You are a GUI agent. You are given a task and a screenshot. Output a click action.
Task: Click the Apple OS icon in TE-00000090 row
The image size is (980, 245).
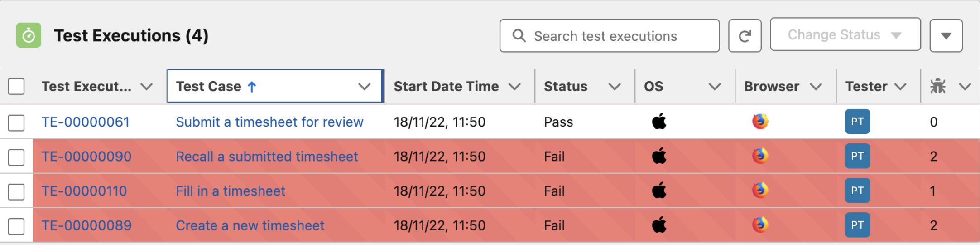[x=659, y=156]
